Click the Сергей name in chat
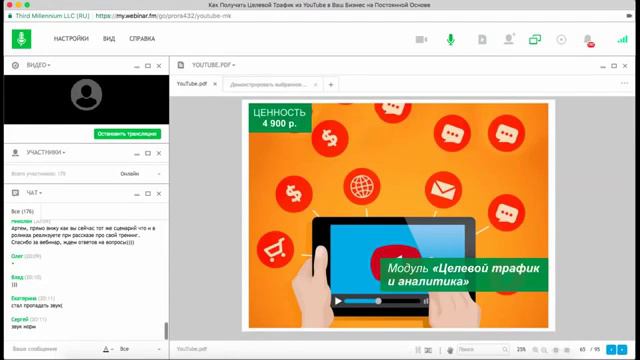Image resolution: width=640 pixels, height=360 pixels. (20, 320)
